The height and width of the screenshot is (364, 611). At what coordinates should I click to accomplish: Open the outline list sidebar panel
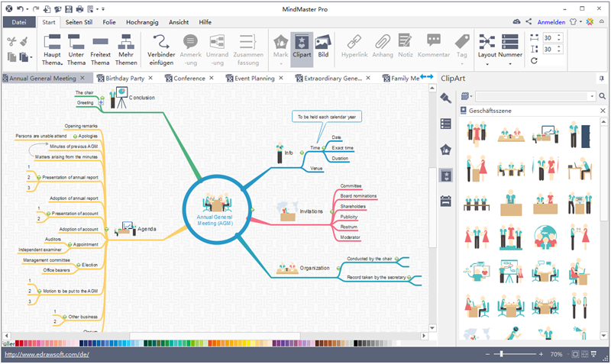pos(446,124)
